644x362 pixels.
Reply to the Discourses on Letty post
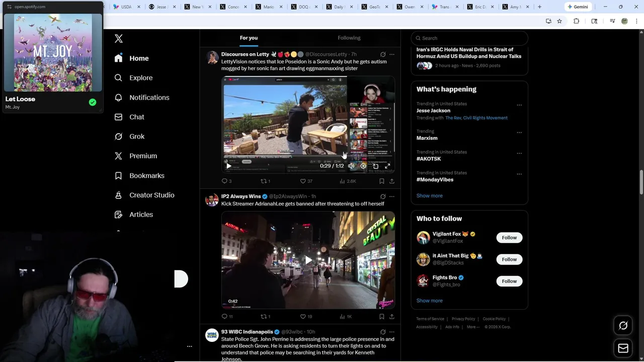(226, 181)
